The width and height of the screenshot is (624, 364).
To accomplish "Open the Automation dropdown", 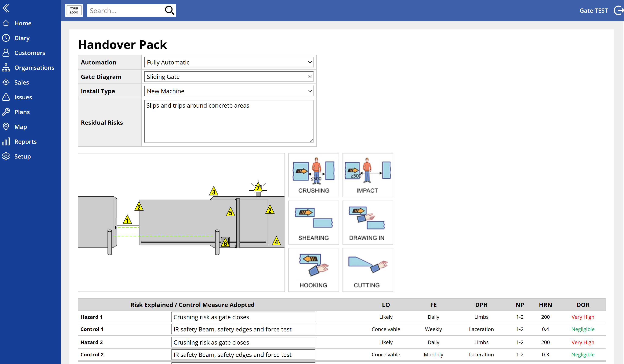I will click(x=229, y=62).
